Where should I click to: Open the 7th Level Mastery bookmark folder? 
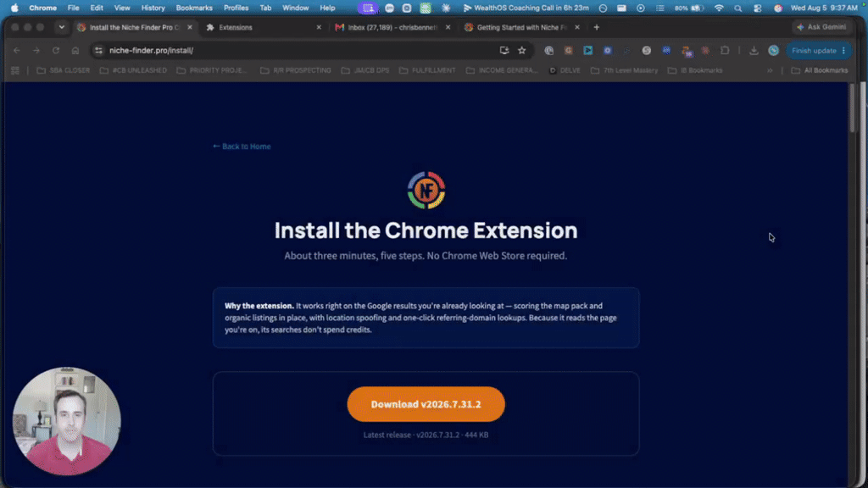point(624,70)
